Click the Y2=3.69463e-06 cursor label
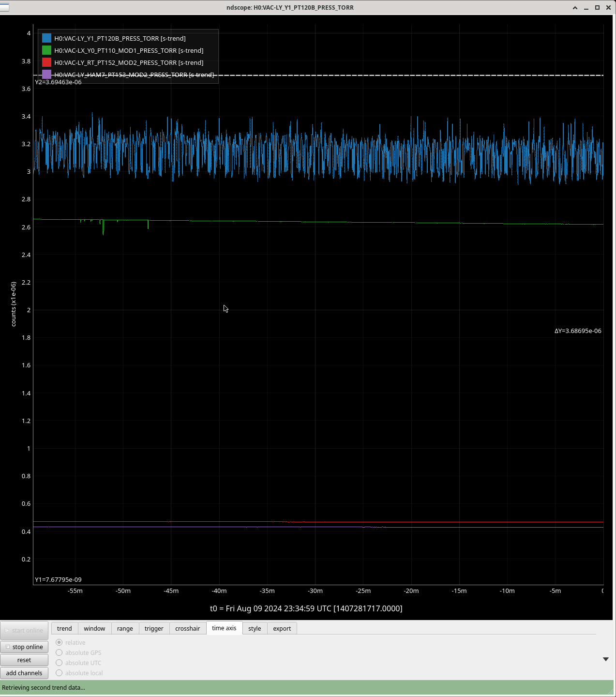Image resolution: width=616 pixels, height=697 pixels. 58,82
